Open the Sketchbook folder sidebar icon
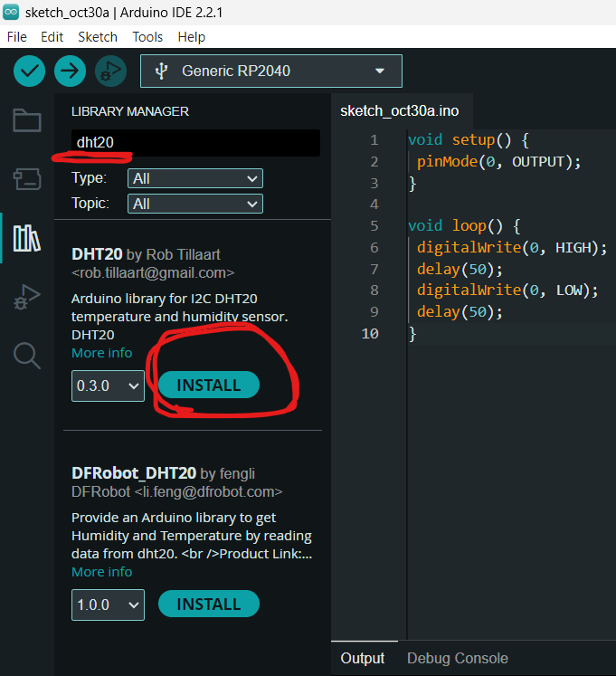 [x=27, y=119]
